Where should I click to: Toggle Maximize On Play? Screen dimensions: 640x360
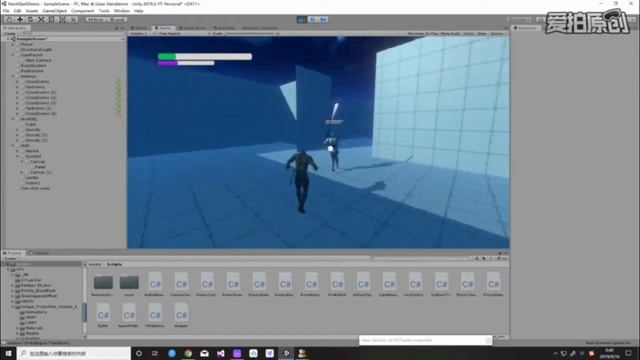click(x=422, y=33)
